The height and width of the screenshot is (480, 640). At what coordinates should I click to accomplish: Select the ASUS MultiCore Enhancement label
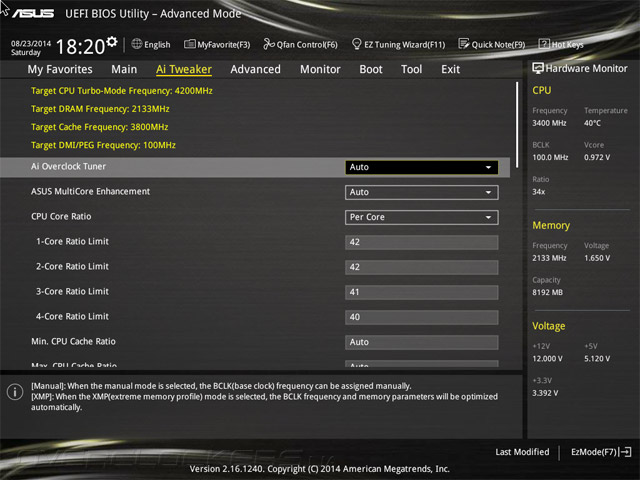[x=90, y=191]
